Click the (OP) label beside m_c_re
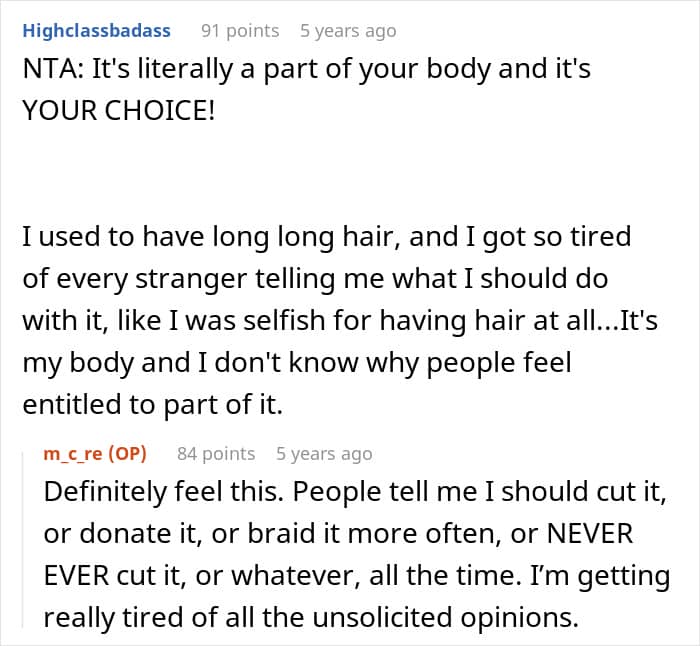The height and width of the screenshot is (646, 700). point(129,454)
